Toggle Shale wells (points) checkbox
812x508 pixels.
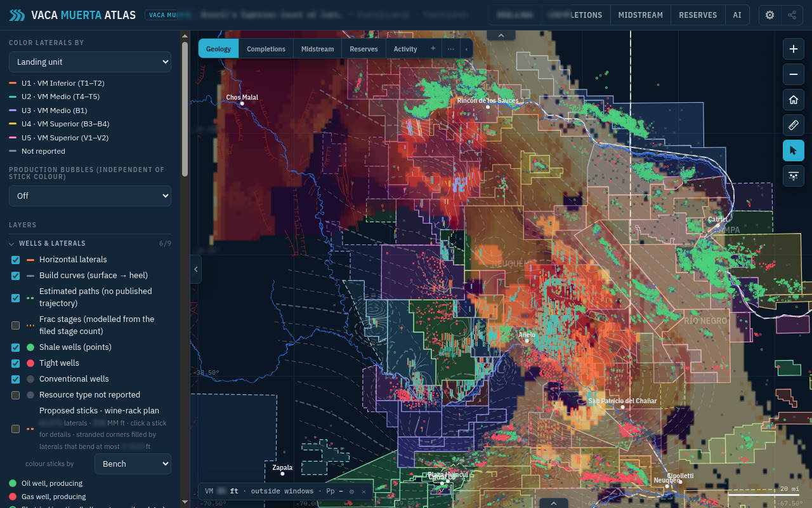point(16,347)
